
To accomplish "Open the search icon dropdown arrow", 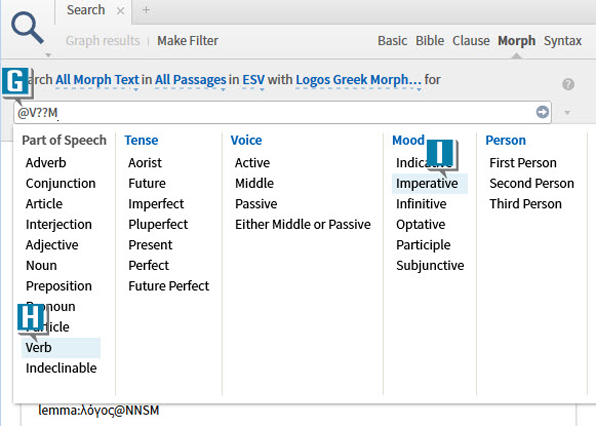I will [x=48, y=55].
